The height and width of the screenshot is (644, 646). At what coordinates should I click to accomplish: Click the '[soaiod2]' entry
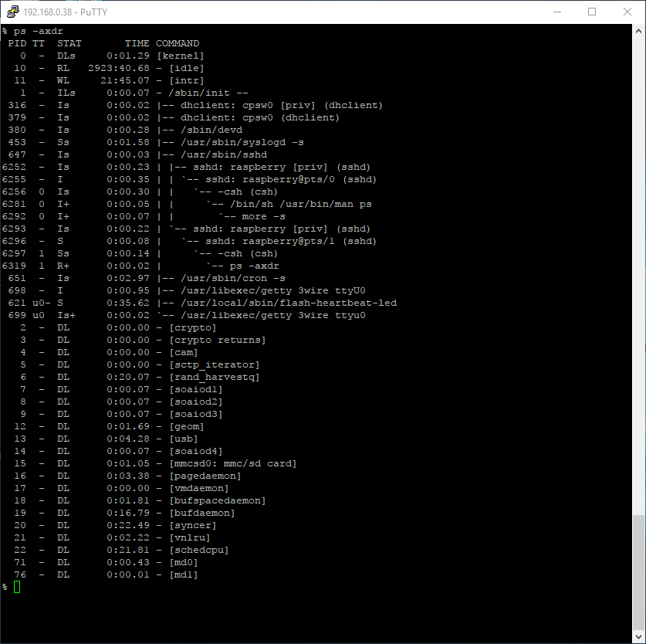[x=196, y=402]
